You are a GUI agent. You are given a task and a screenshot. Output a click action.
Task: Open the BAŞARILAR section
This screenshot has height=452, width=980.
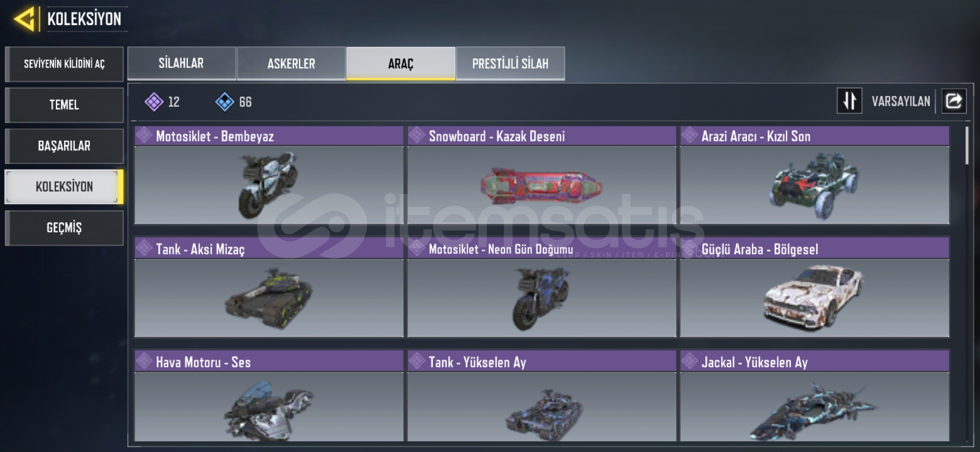click(64, 146)
